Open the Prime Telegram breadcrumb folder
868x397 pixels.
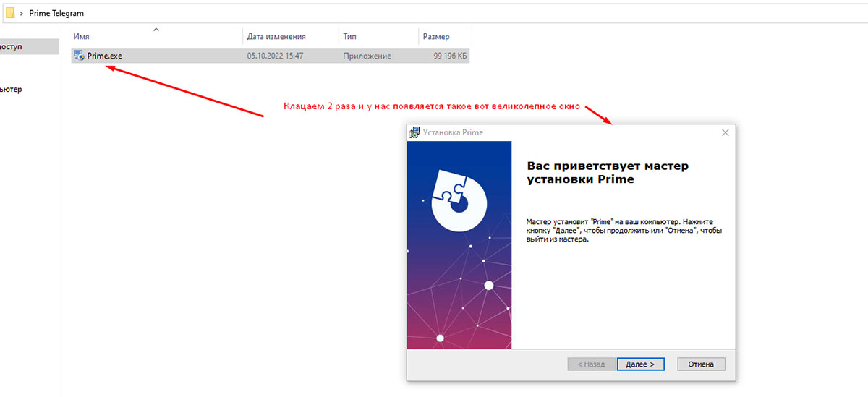pyautogui.click(x=56, y=14)
